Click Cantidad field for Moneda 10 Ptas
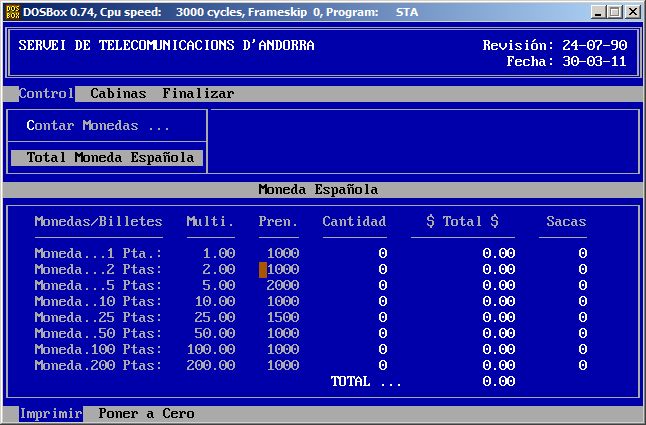The height and width of the screenshot is (425, 646). tap(382, 302)
